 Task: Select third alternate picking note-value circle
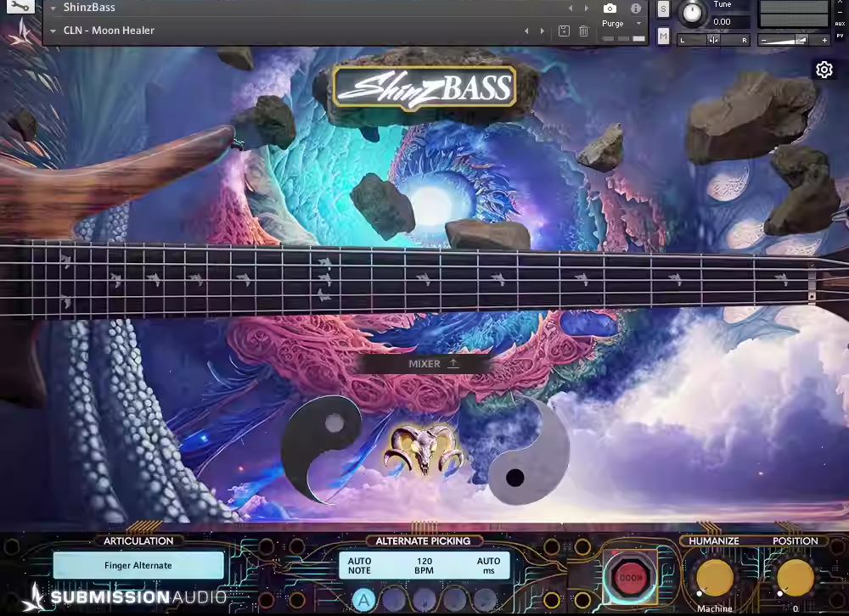pos(424,600)
